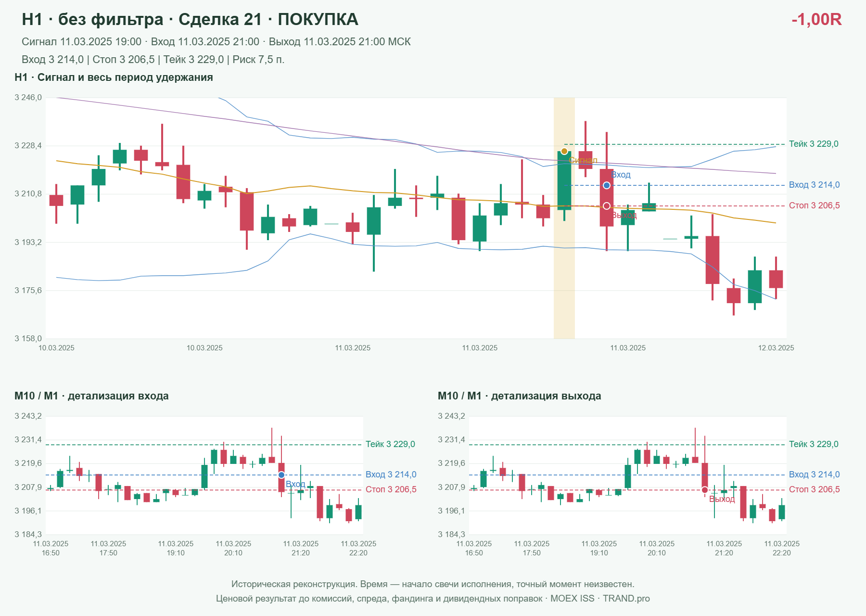The height and width of the screenshot is (616, 866).
Task: Select the blue entry dot in the entry detail chart
Action: (x=281, y=475)
